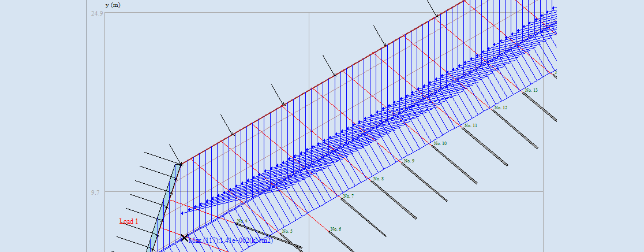The image size is (644, 252).
Task: Pick the anchor label No. 6
Action: coord(335,229)
